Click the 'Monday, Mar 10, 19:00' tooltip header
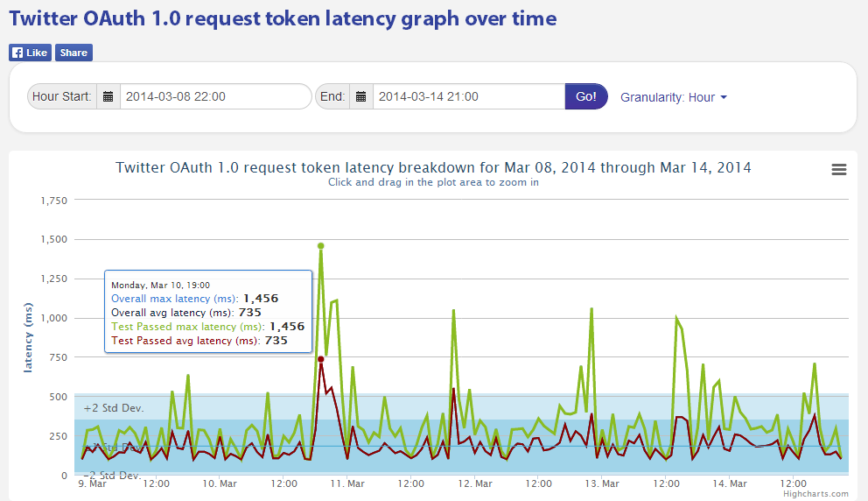This screenshot has width=868, height=501. coord(160,286)
